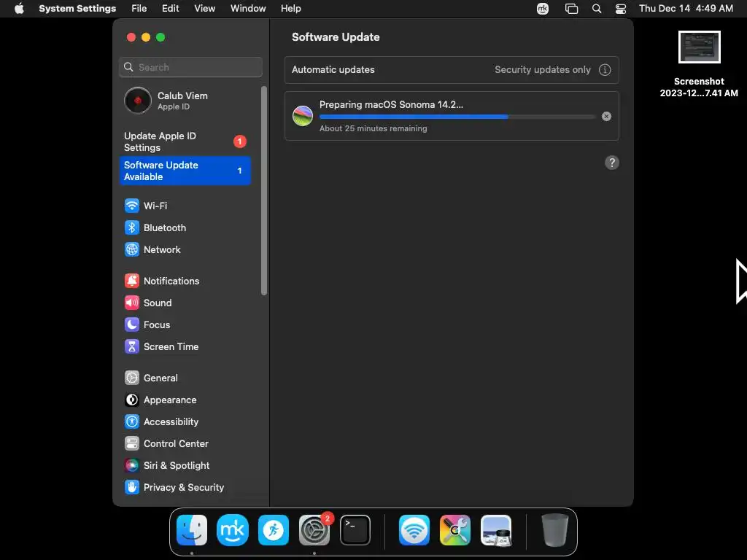Select Siri & Spotlight pane
The height and width of the screenshot is (560, 747).
click(x=185, y=466)
